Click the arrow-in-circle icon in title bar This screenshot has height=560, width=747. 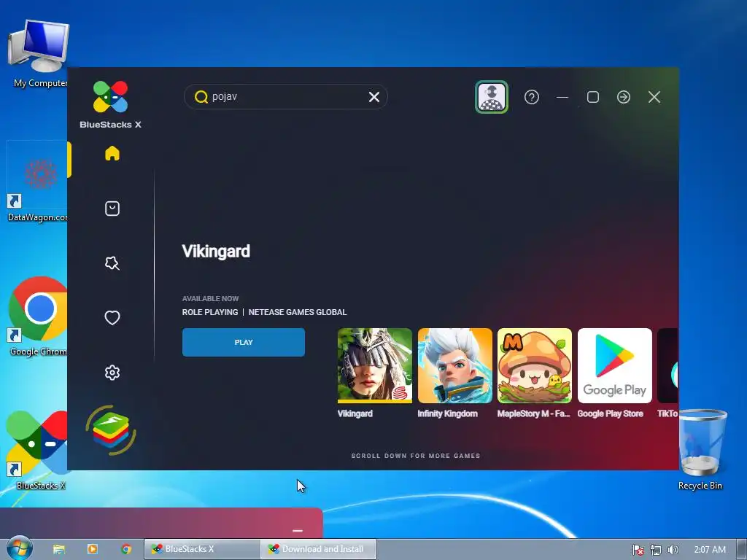[624, 97]
